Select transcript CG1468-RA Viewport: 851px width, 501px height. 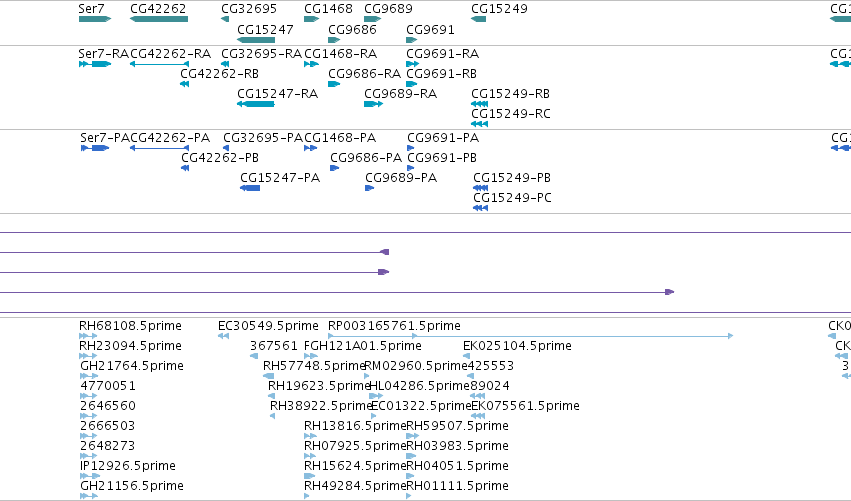(340, 54)
